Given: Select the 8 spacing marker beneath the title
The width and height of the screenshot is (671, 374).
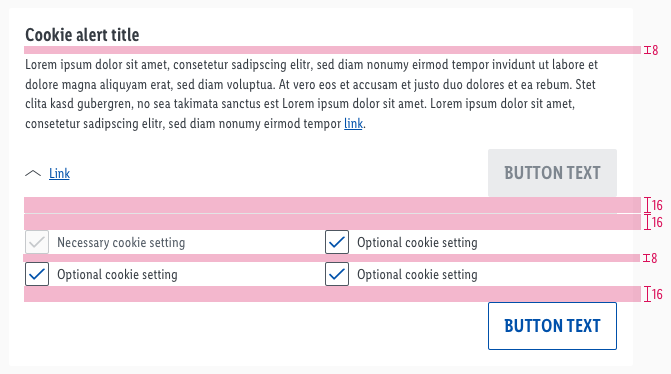Looking at the screenshot, I should pos(651,50).
